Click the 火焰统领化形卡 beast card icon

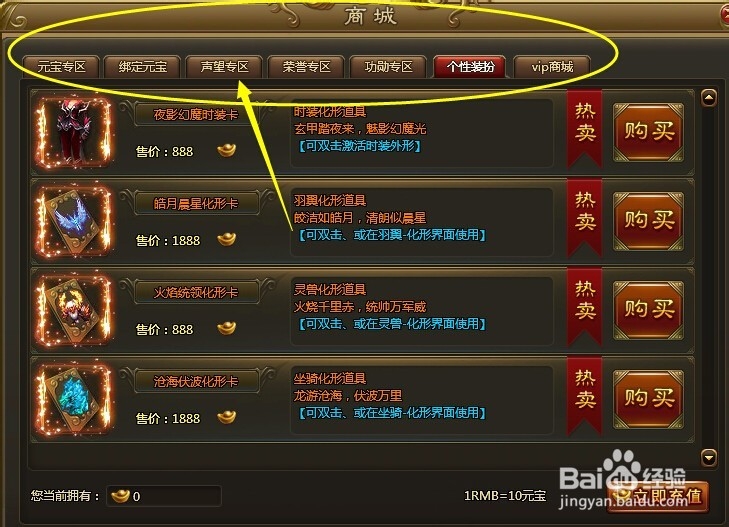pos(73,310)
